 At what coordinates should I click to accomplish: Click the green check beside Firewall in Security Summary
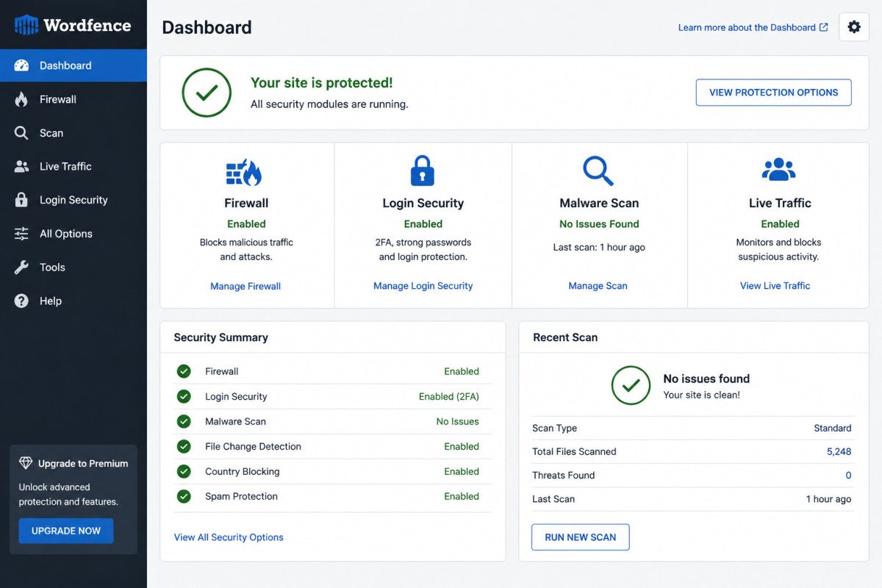click(184, 372)
